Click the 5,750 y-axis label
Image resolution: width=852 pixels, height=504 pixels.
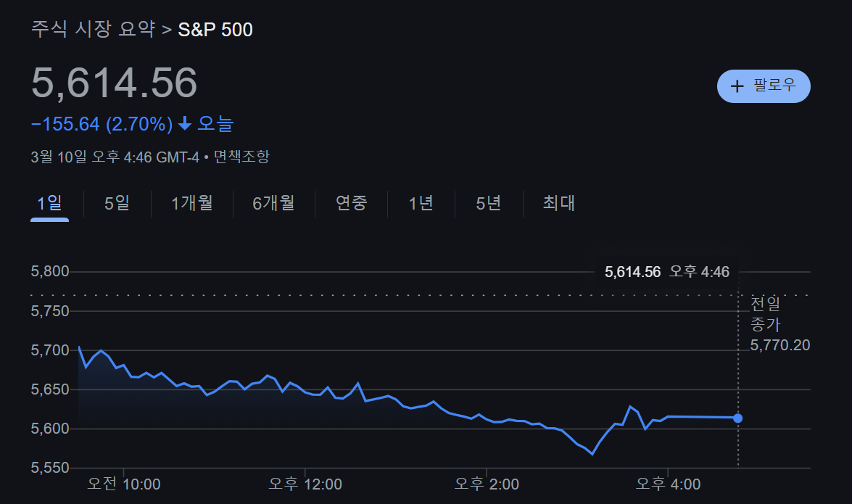pyautogui.click(x=50, y=311)
